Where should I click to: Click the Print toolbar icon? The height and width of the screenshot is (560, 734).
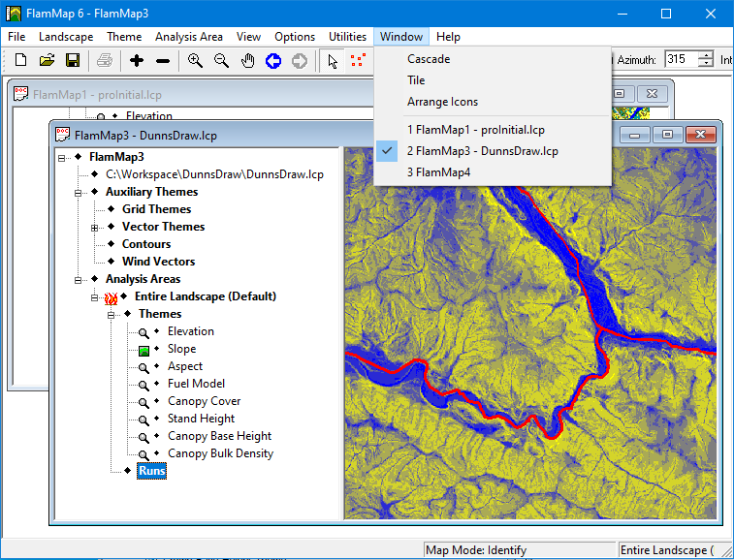[105, 60]
